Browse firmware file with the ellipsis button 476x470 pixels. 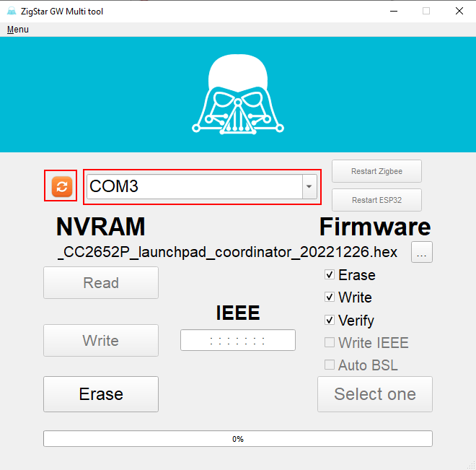click(x=422, y=252)
